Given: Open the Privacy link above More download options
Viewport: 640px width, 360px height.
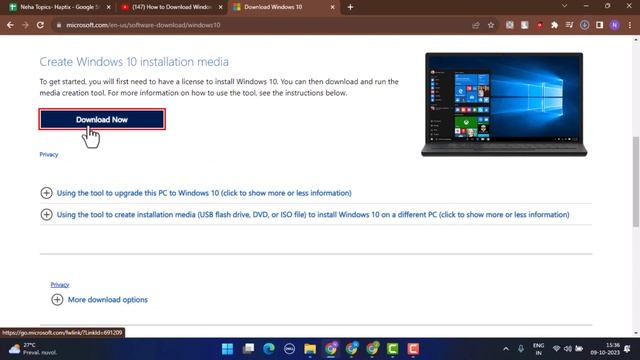Looking at the screenshot, I should pos(60,284).
